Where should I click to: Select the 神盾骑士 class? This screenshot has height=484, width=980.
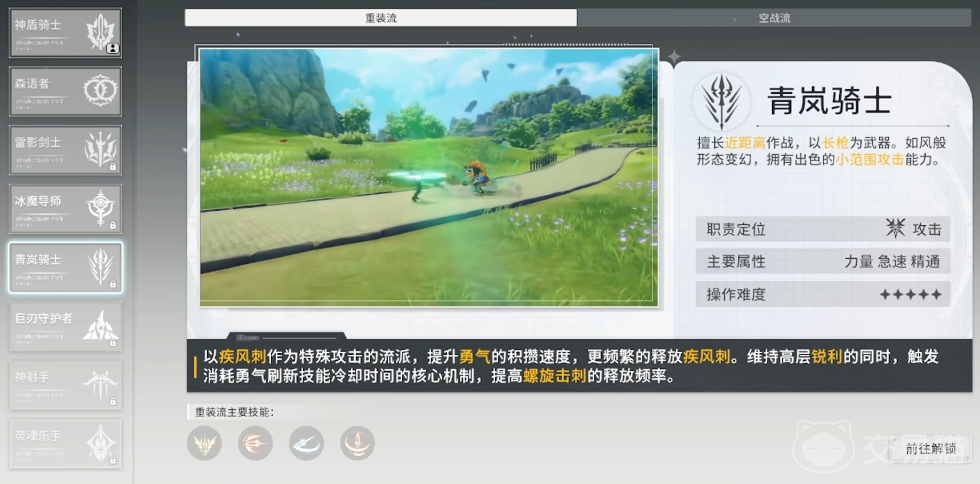tap(65, 33)
